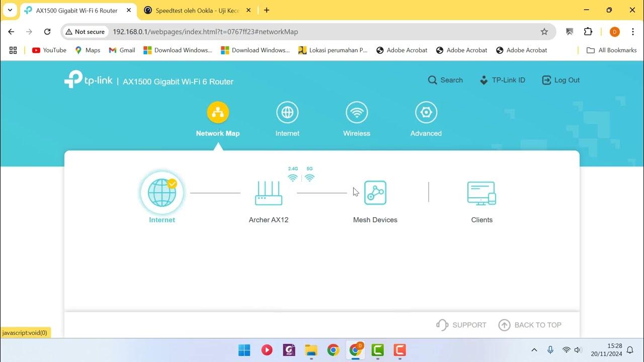Click BACK TO TOP
Screen dimensions: 644x362
530,325
